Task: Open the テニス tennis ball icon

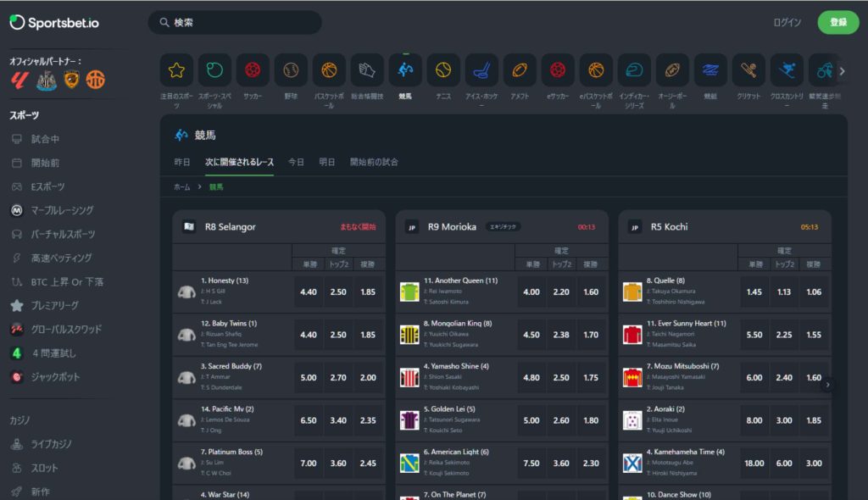Action: [x=443, y=70]
